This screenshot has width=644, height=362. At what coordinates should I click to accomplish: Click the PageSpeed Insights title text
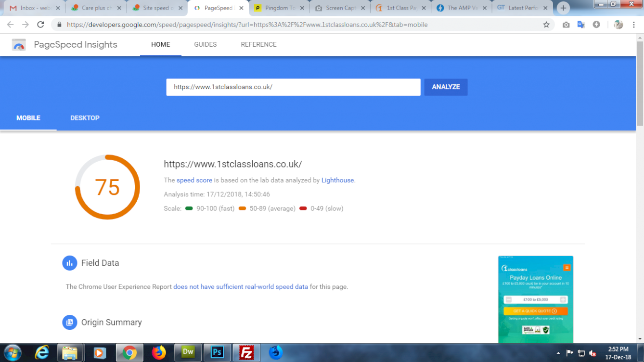pos(76,44)
